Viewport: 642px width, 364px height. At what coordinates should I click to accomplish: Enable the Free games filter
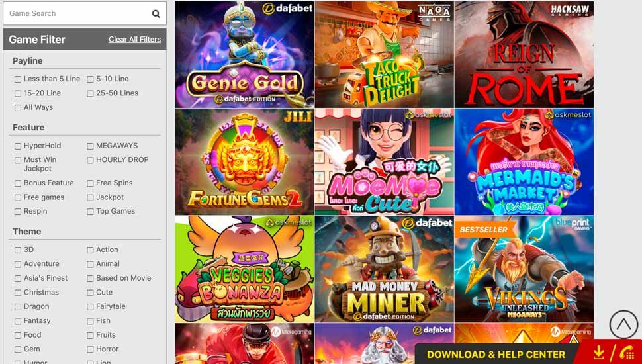[18, 198]
